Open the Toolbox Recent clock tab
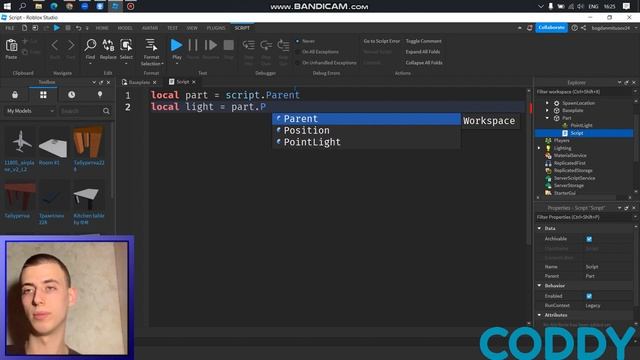640x360 pixels. click(x=71, y=95)
